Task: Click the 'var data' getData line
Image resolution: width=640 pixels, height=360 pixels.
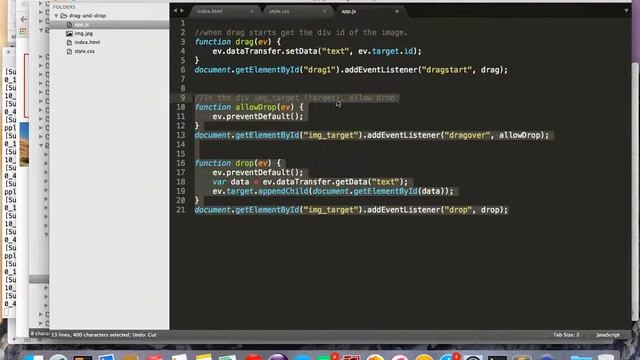Action: tap(310, 182)
